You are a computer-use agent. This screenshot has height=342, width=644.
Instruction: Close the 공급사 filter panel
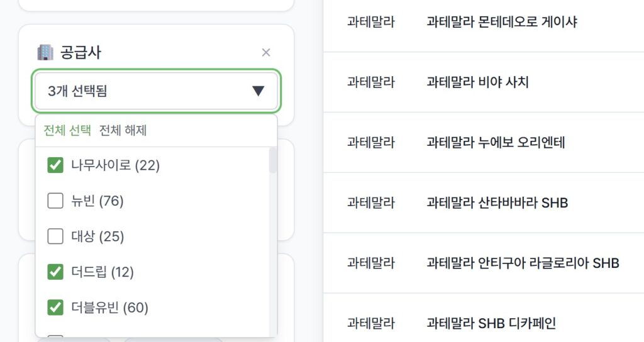pyautogui.click(x=266, y=52)
